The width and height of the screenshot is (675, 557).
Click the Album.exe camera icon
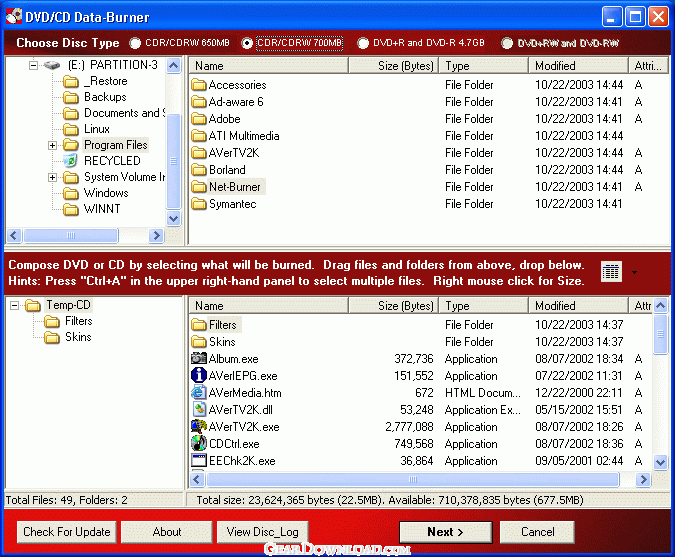point(198,359)
